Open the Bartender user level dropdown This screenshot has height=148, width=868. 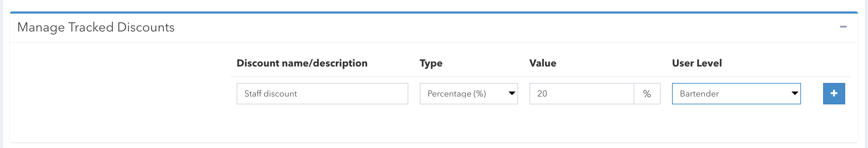[x=736, y=94]
